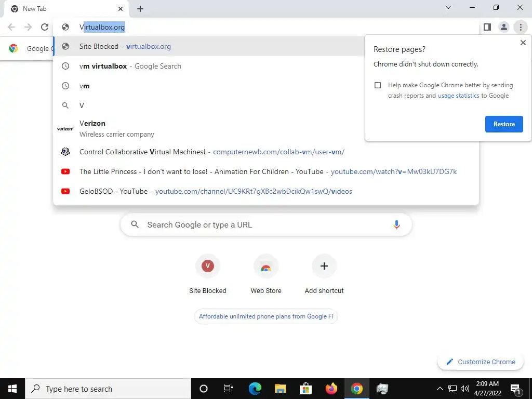Open the last pinned taskbar app
Image resolution: width=532 pixels, height=399 pixels.
tap(382, 389)
